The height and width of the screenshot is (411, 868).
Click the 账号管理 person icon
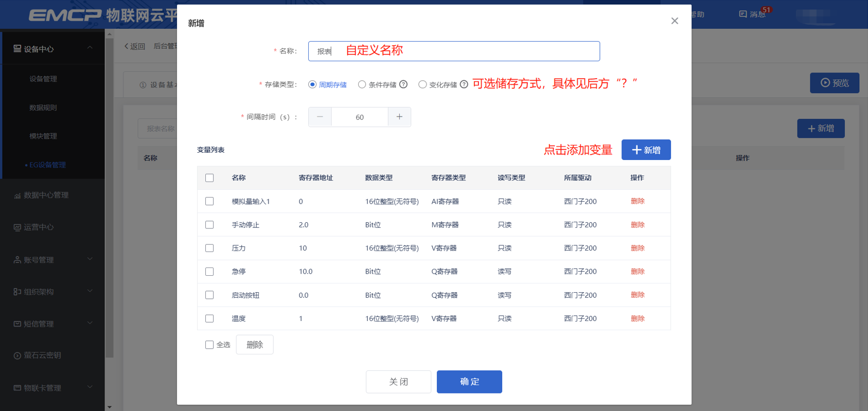pos(17,260)
